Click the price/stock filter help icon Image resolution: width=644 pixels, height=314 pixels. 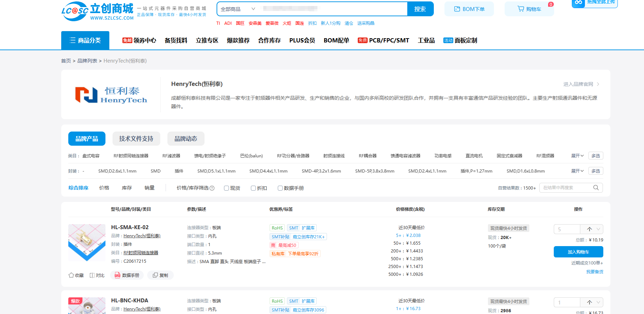[212, 188]
